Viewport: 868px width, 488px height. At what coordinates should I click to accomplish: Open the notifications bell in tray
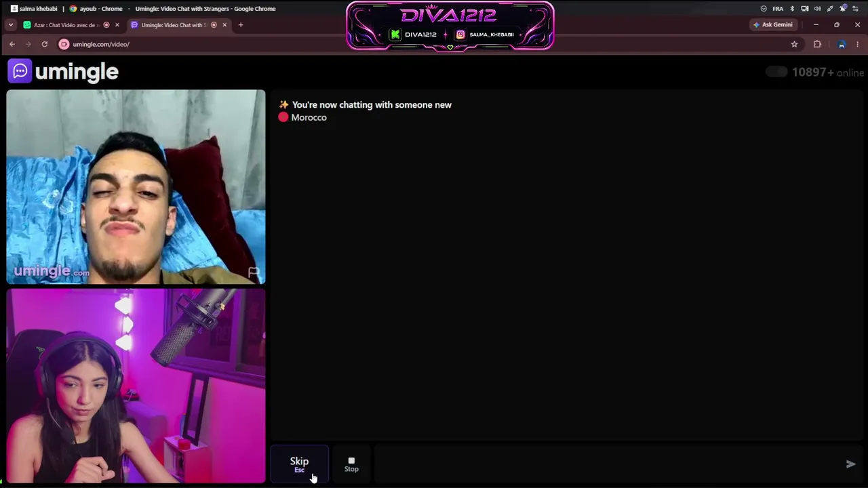point(844,9)
